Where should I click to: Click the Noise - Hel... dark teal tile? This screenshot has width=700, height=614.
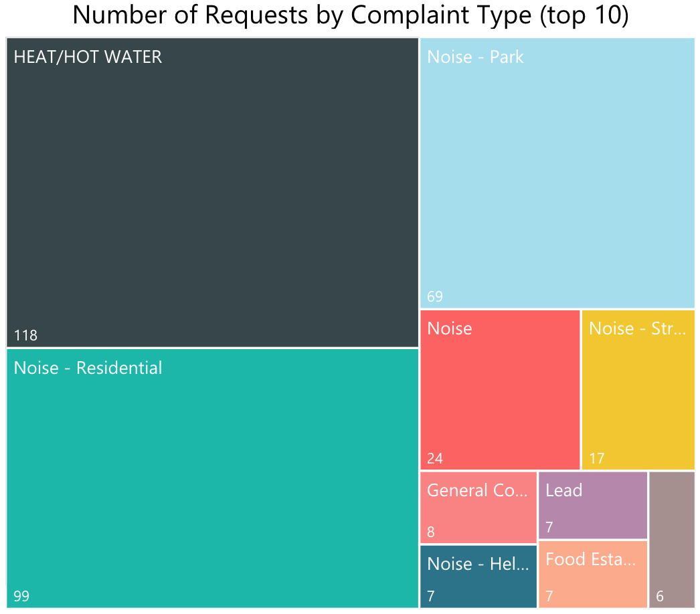pyautogui.click(x=478, y=577)
